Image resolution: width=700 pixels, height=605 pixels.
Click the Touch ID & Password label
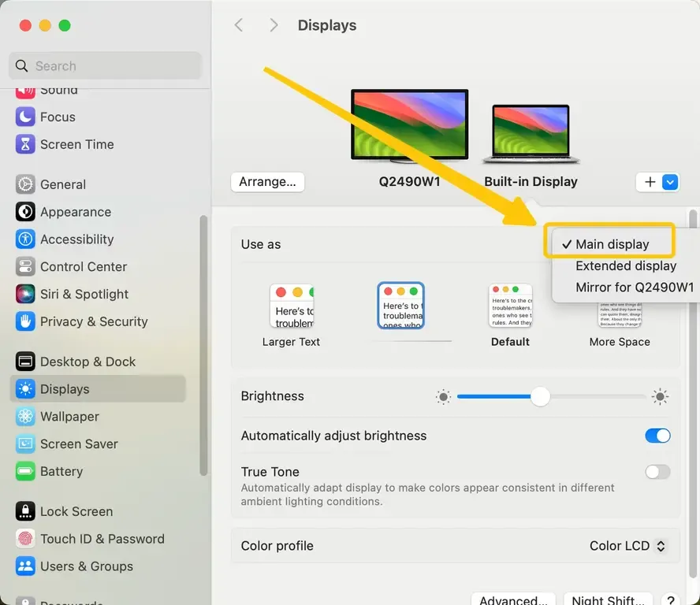point(102,539)
